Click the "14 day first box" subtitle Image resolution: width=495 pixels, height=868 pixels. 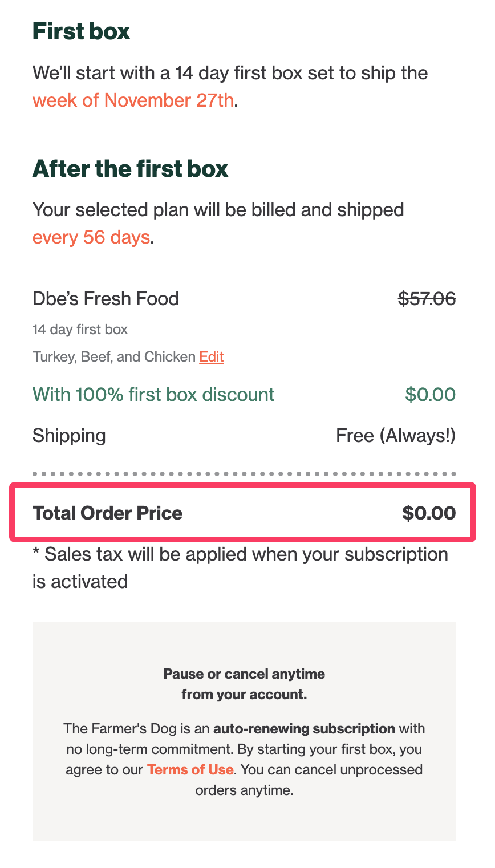tap(80, 330)
